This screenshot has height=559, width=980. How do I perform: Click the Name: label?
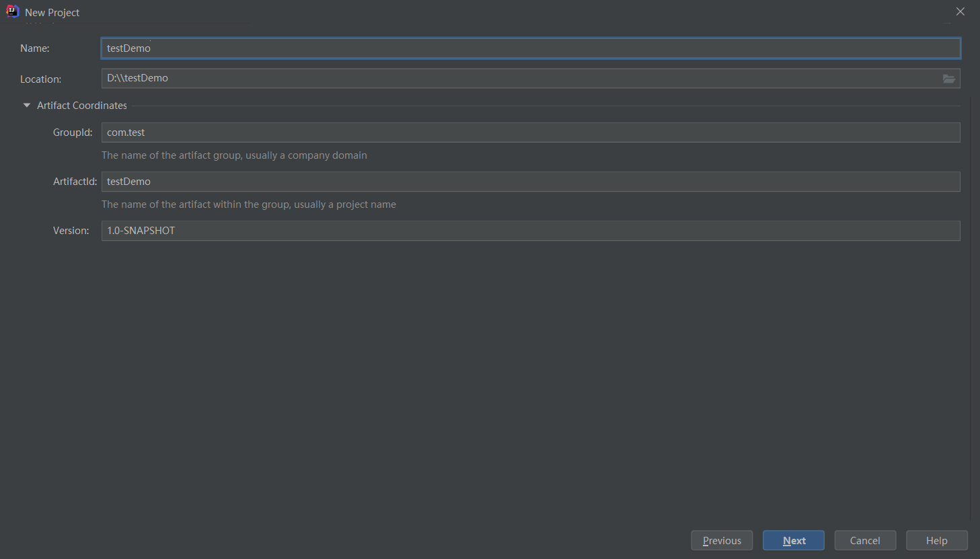coord(35,48)
